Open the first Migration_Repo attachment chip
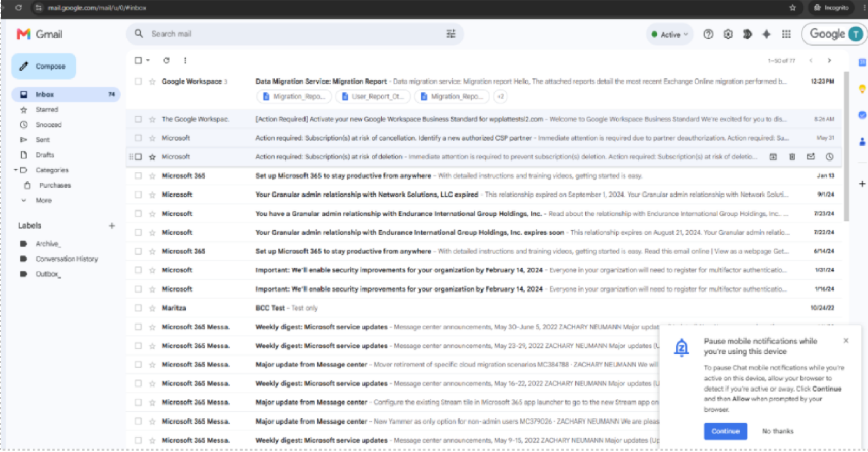Image resolution: width=868 pixels, height=452 pixels. pos(295,96)
